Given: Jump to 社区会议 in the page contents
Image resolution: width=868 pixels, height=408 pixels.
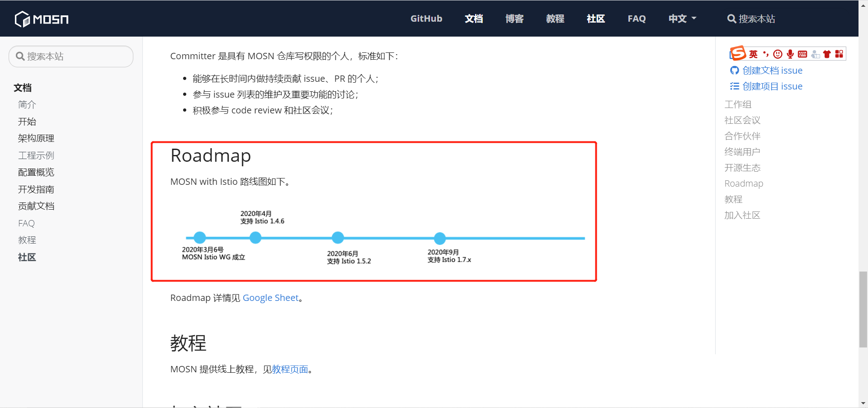Looking at the screenshot, I should point(742,120).
